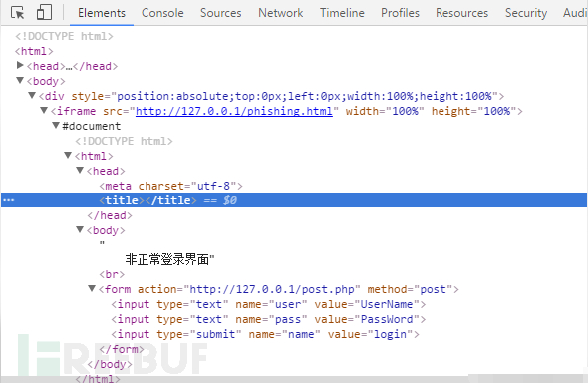Screen dimensions: 588x383
Task: Click the form method="post" attribute
Action: click(410, 289)
